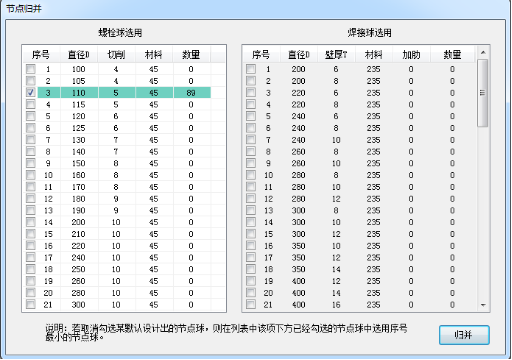Click the 切削 column header in bolt table
Viewport: 512px width, 360px height.
click(x=116, y=54)
